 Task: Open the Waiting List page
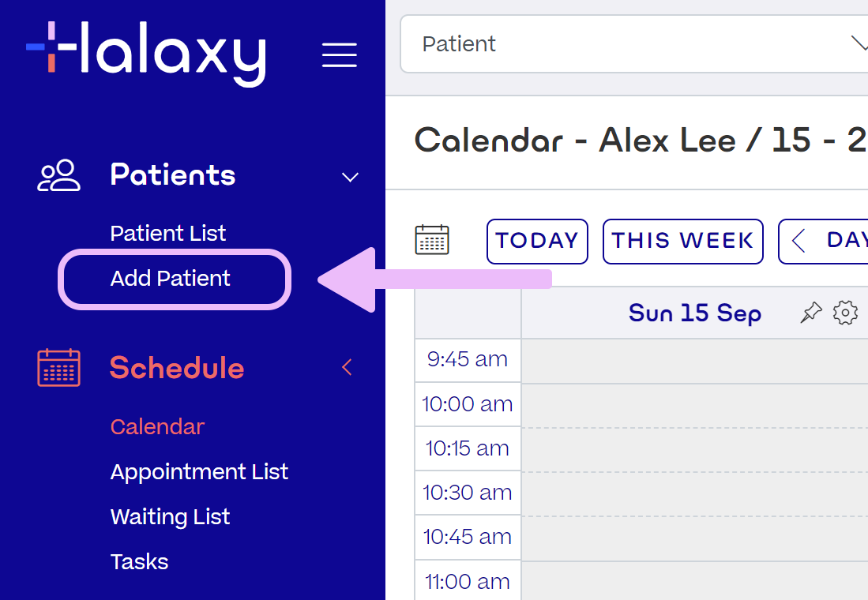pyautogui.click(x=170, y=517)
